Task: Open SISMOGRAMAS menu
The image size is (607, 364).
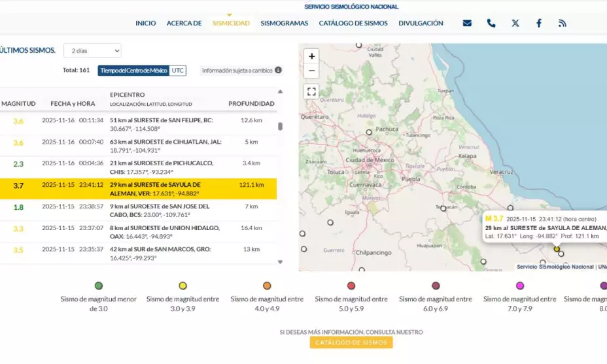Action: click(x=285, y=24)
